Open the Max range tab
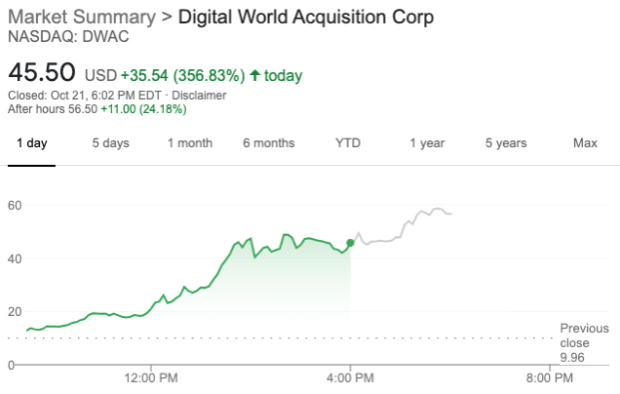 tap(585, 143)
